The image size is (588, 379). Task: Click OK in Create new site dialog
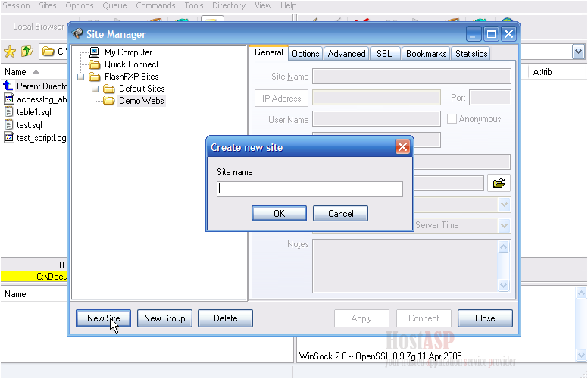pos(280,214)
